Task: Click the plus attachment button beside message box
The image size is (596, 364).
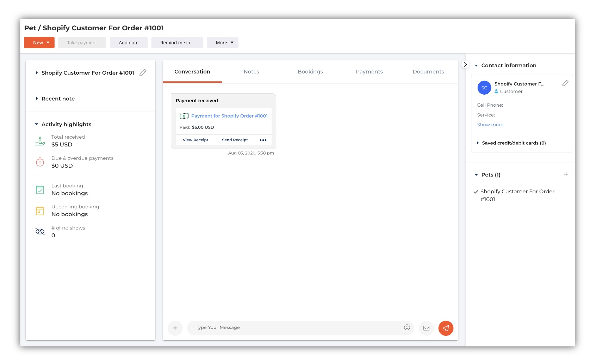Action: coord(175,328)
